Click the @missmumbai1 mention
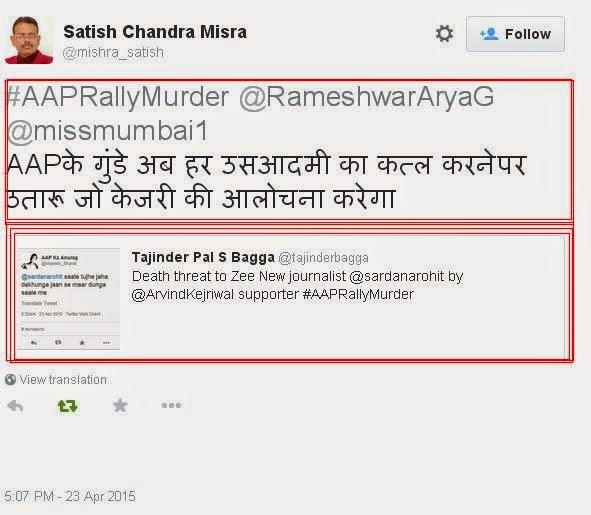 pyautogui.click(x=107, y=131)
